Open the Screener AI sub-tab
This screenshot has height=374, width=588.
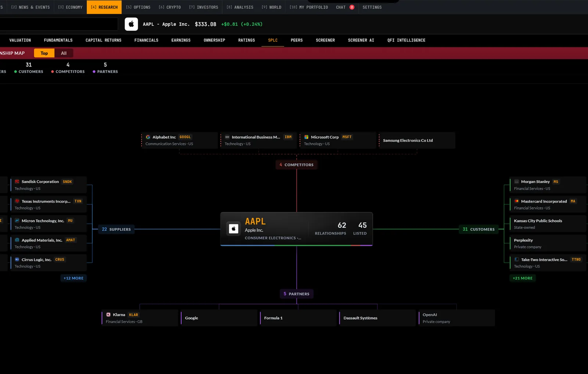tap(361, 40)
